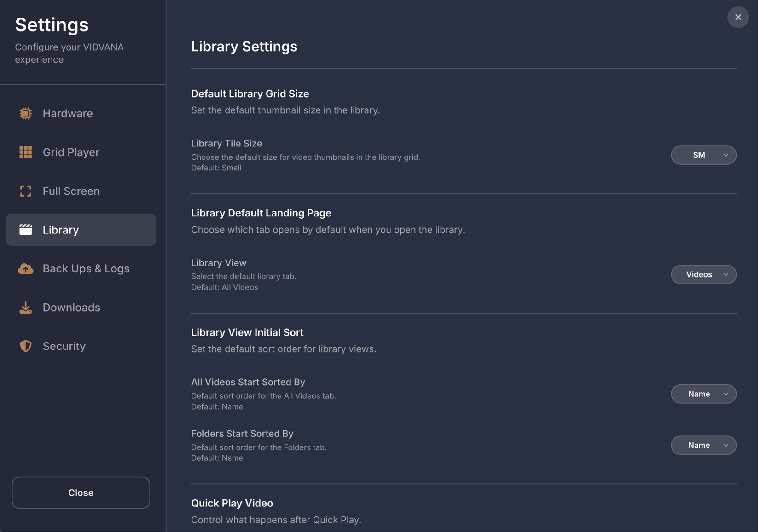Open Back Ups & Logs section

(86, 268)
